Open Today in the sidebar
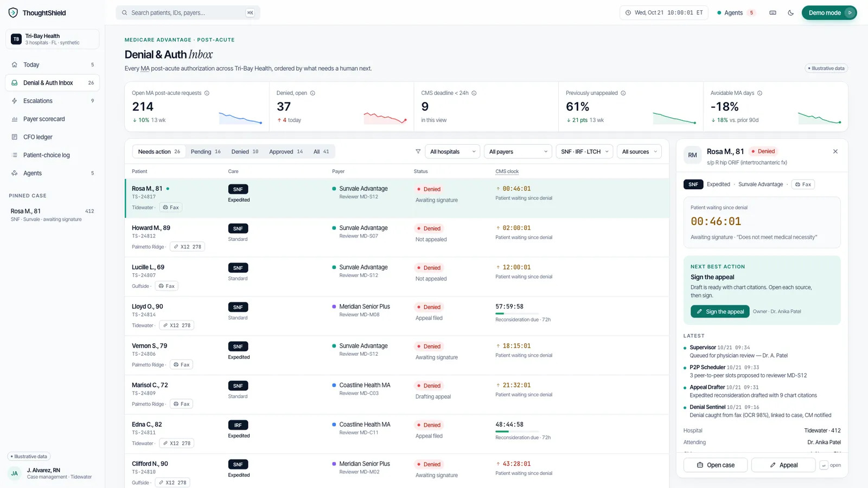Screen dimensions: 868x488 53,65
